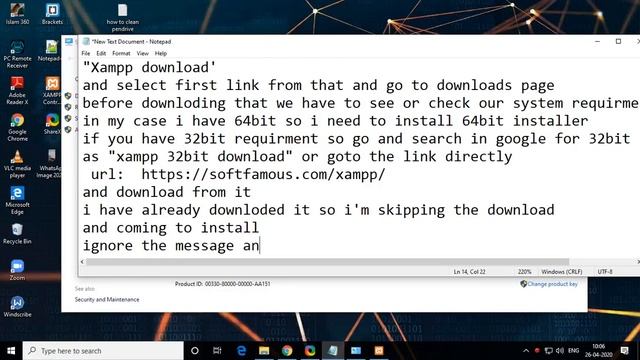Image resolution: width=640 pixels, height=360 pixels.
Task: Open the Recycle Bin
Action: (x=17, y=233)
